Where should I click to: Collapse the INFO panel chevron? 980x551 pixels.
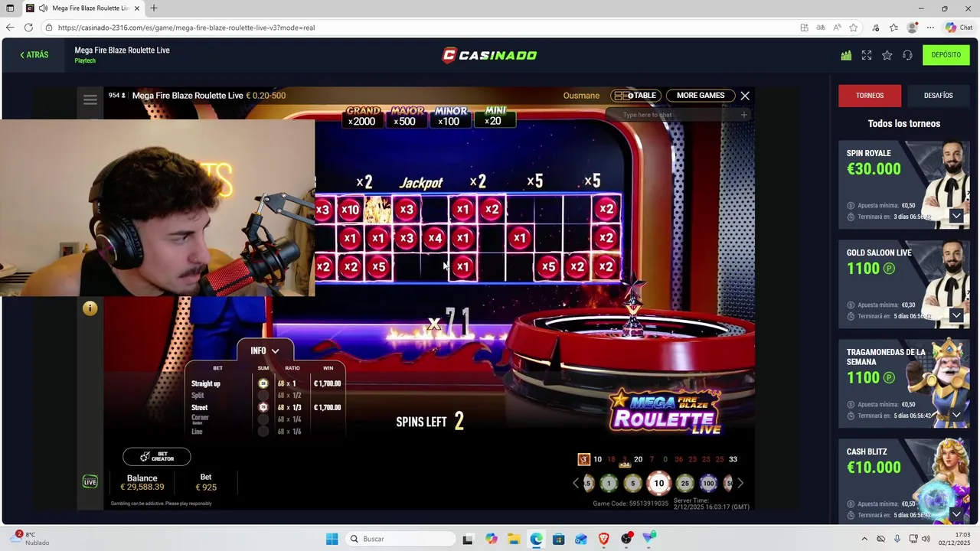[x=276, y=351]
